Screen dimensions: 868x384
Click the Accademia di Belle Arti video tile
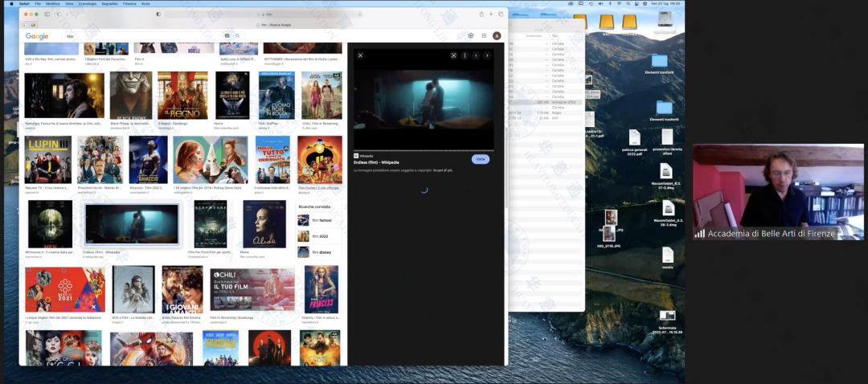pyautogui.click(x=778, y=192)
